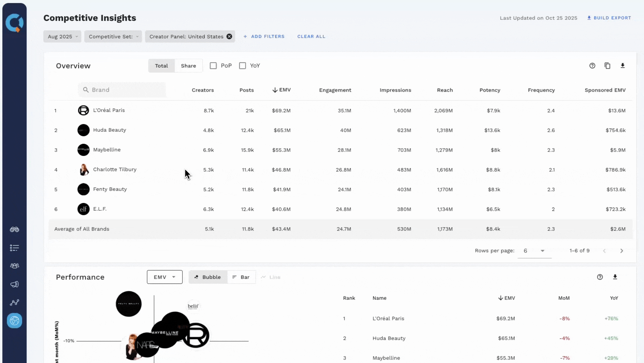Open the binoculars Discovery icon in sidebar

coord(14,230)
